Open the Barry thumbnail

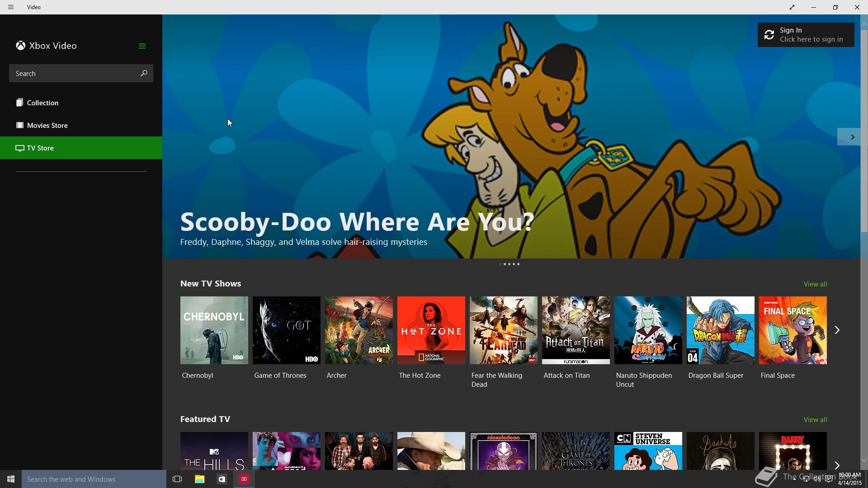pos(793,451)
